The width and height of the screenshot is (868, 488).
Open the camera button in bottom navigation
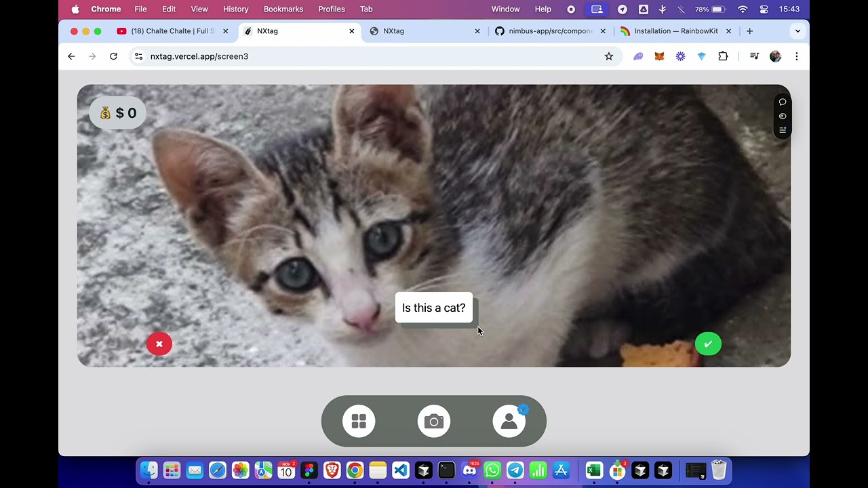click(434, 422)
